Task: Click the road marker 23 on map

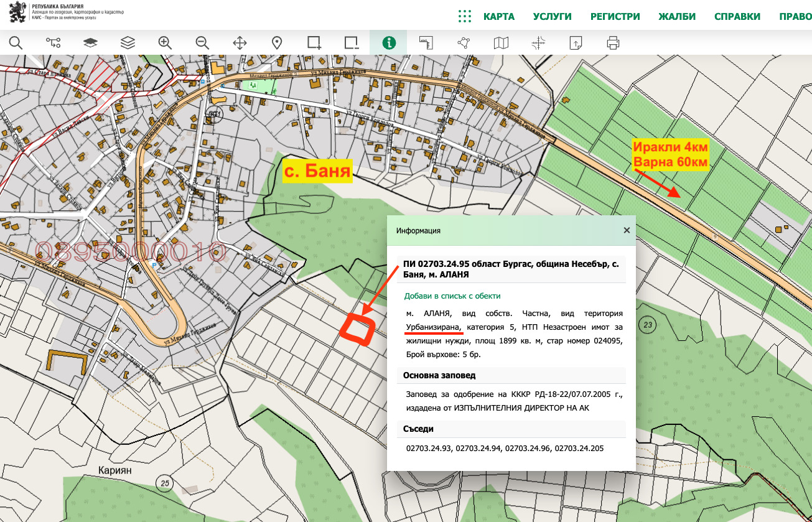Action: pos(648,325)
